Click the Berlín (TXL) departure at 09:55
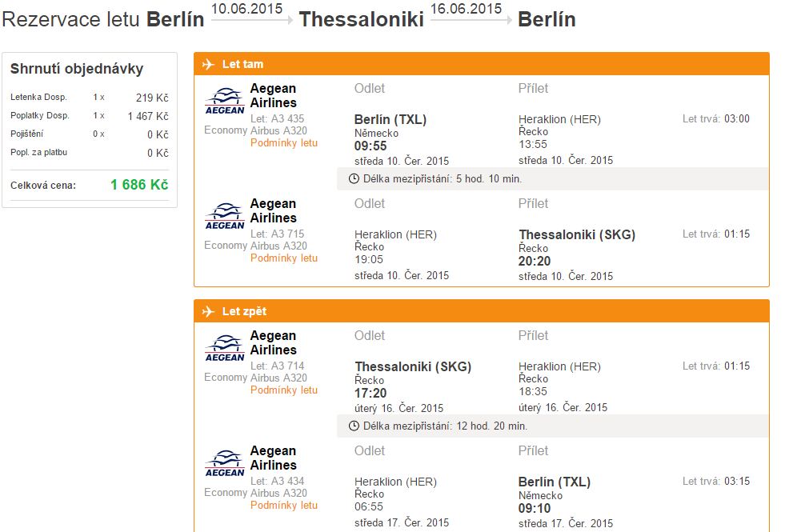The width and height of the screenshot is (789, 532). pyautogui.click(x=390, y=120)
